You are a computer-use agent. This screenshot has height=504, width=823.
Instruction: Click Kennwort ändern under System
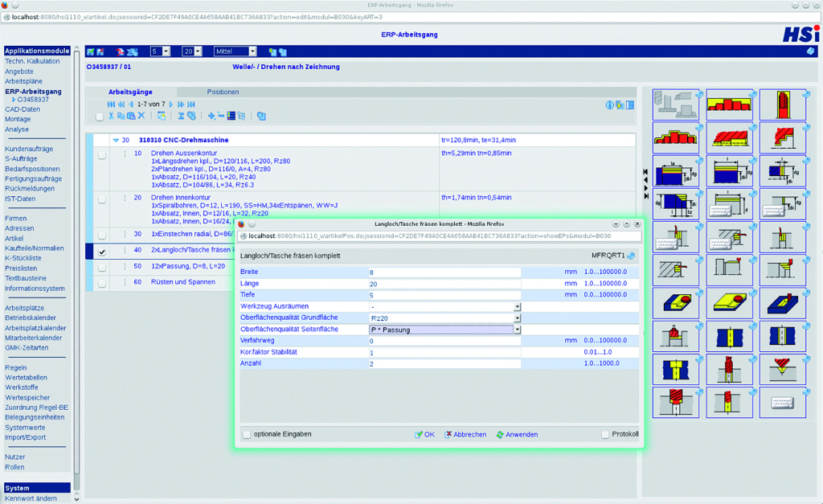[x=31, y=498]
